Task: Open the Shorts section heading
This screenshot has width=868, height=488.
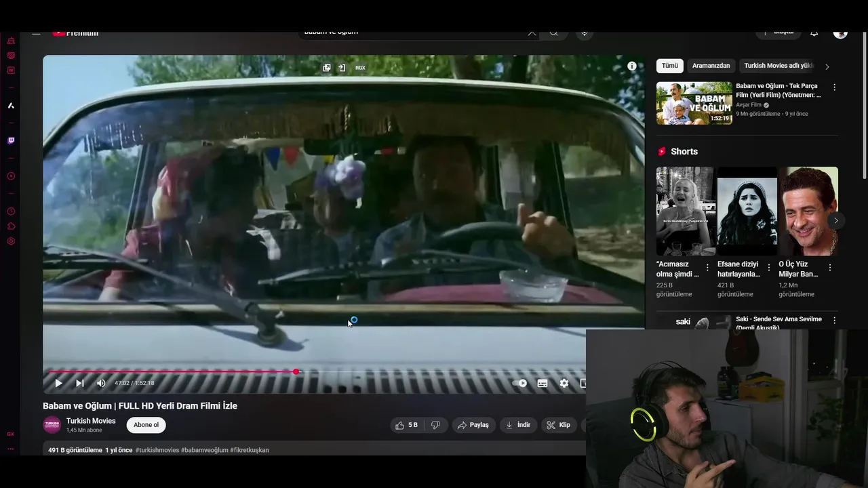Action: point(684,151)
